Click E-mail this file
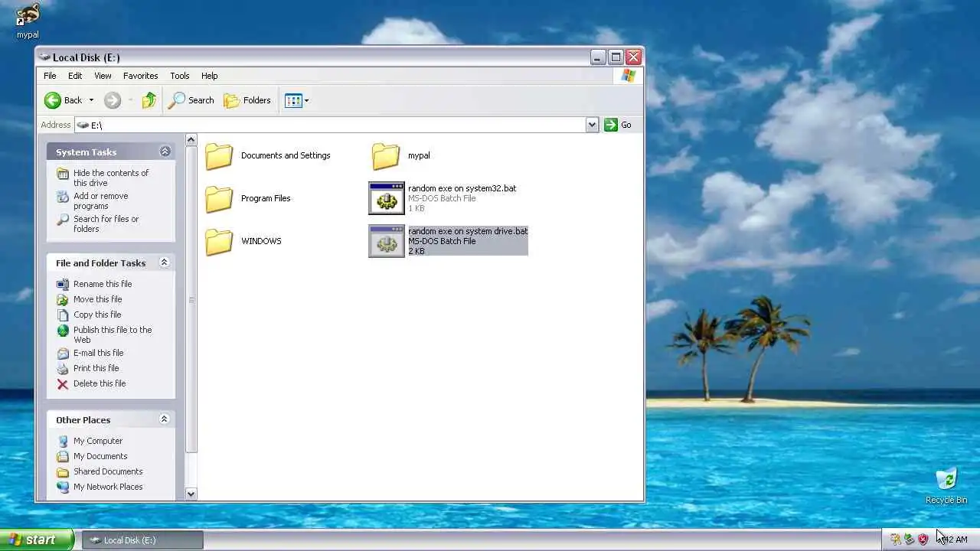Image resolution: width=980 pixels, height=551 pixels. (98, 353)
